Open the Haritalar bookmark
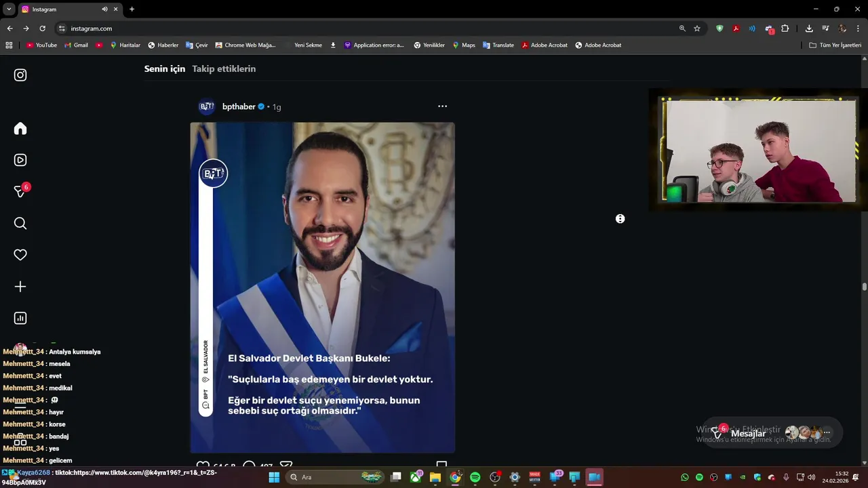This screenshot has height=488, width=868. click(125, 45)
